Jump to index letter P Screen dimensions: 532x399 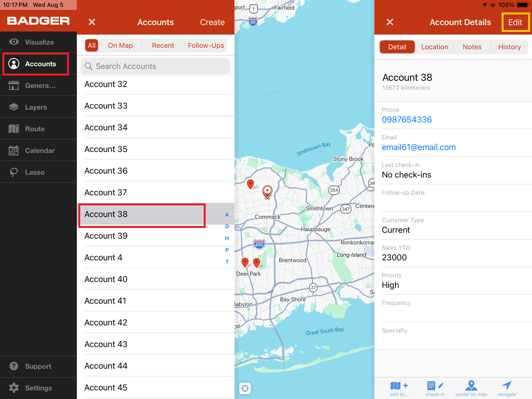tap(227, 250)
